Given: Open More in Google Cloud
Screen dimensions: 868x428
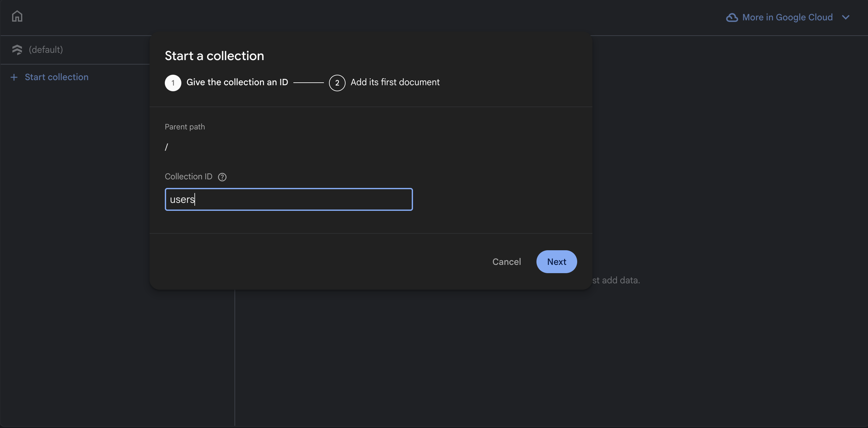Looking at the screenshot, I should click(x=787, y=17).
